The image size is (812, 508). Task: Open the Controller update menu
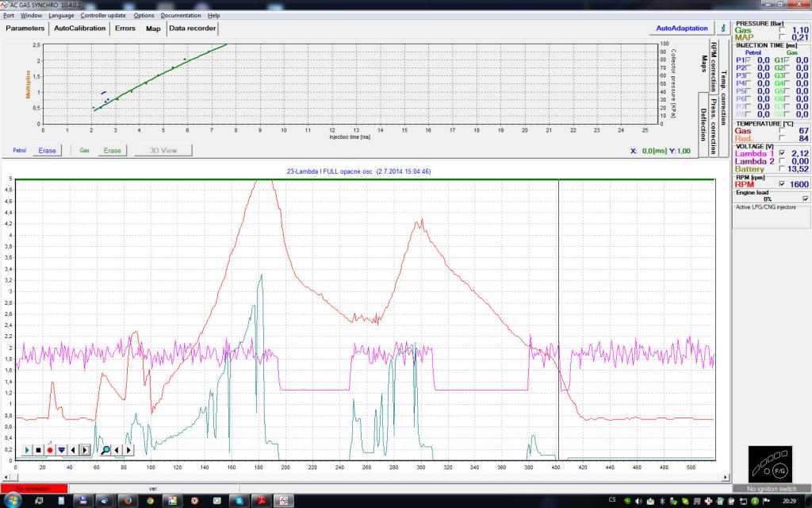103,15
